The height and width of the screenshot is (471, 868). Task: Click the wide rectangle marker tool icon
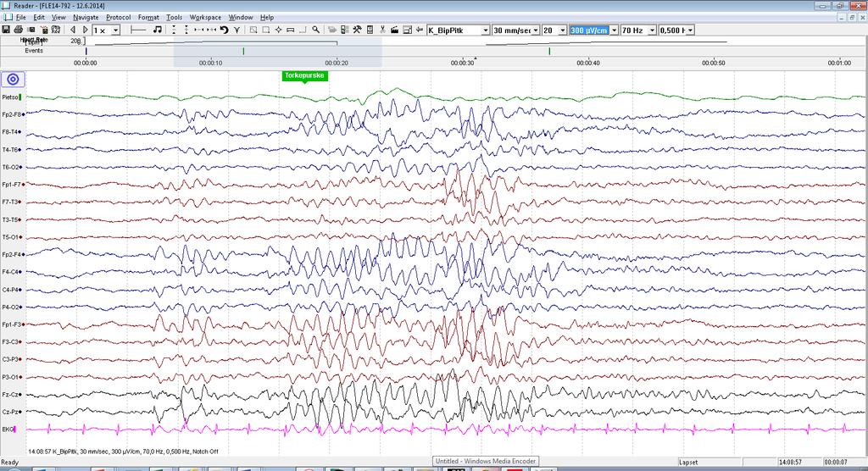290,30
